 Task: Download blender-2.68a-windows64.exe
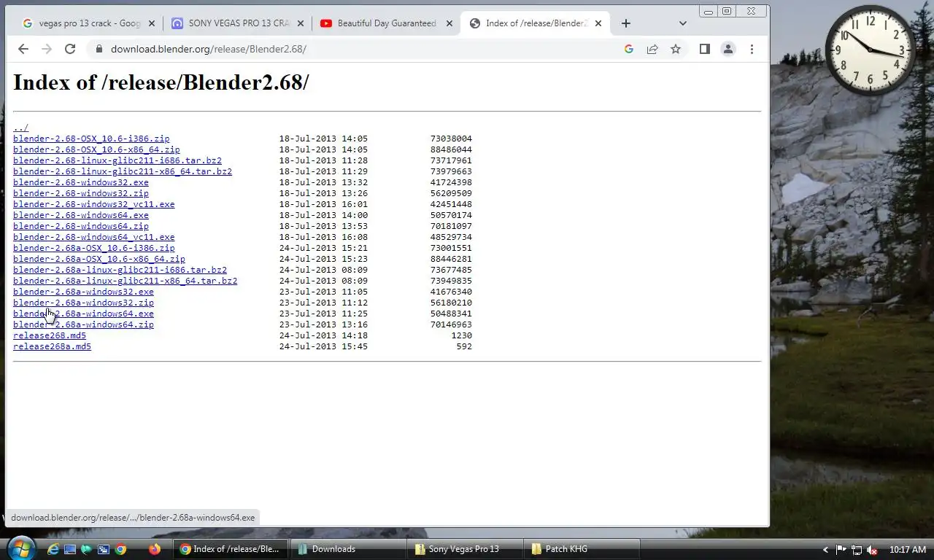pos(84,314)
